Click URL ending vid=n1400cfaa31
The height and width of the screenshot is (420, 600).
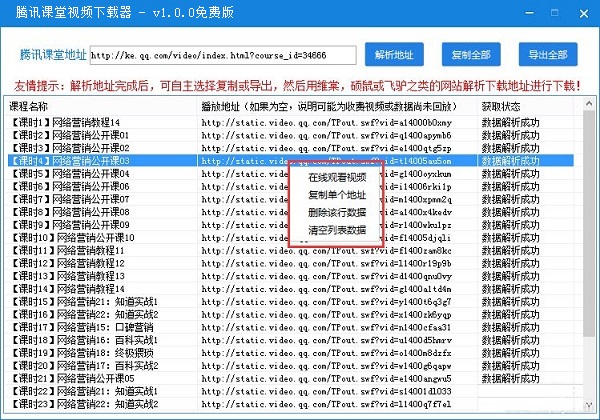point(326,328)
